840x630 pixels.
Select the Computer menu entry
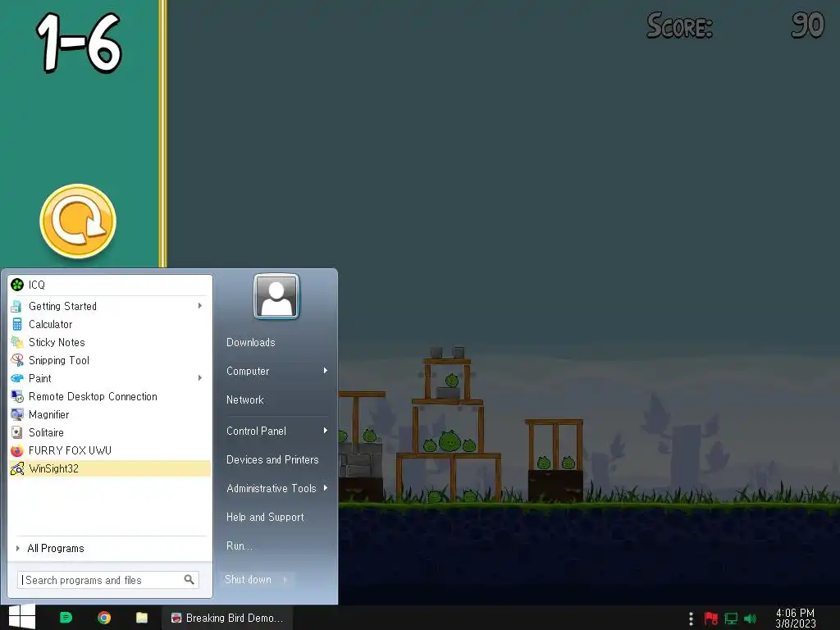(248, 371)
